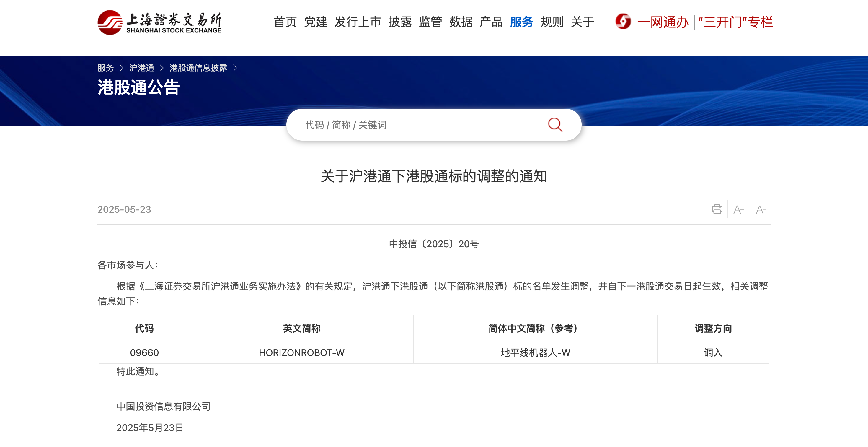868x447 pixels.
Task: Click the 一网通办 link
Action: click(x=663, y=22)
